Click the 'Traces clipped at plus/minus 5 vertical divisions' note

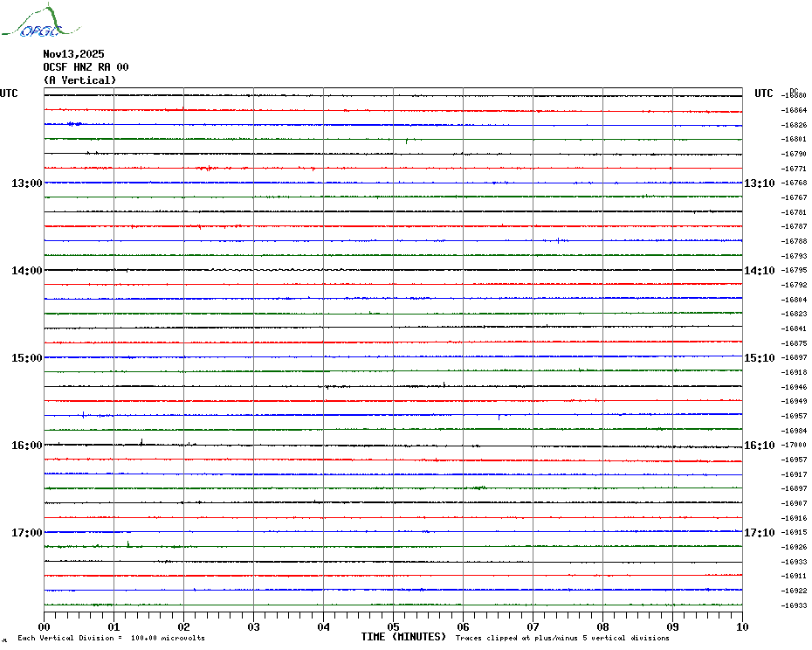pyautogui.click(x=562, y=638)
